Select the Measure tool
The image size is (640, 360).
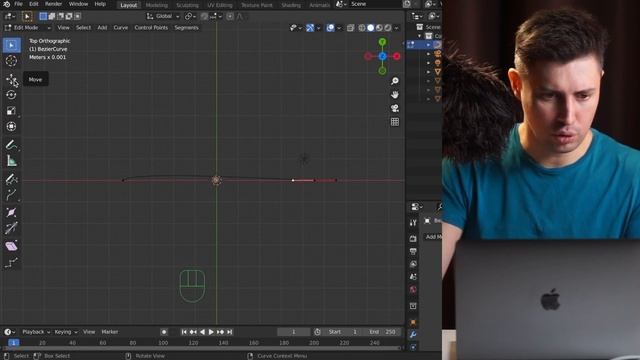[11, 161]
